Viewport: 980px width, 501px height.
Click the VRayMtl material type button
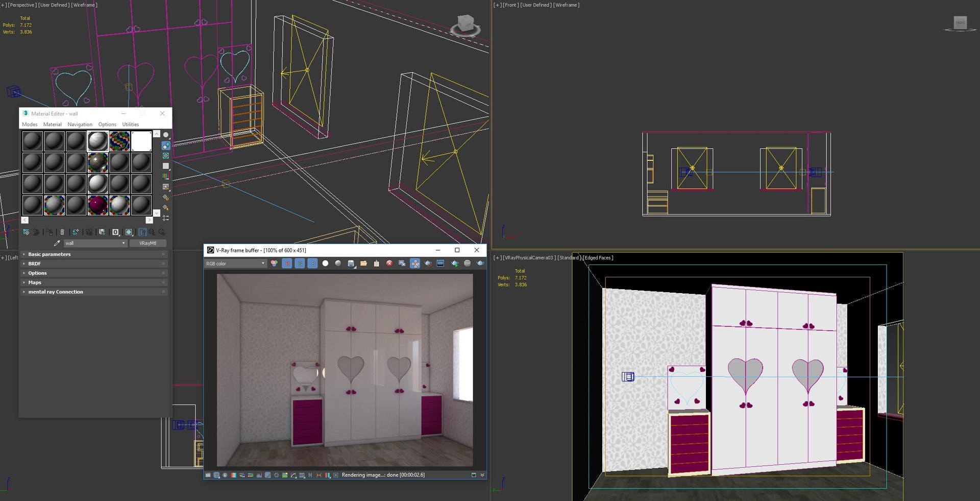coord(148,244)
